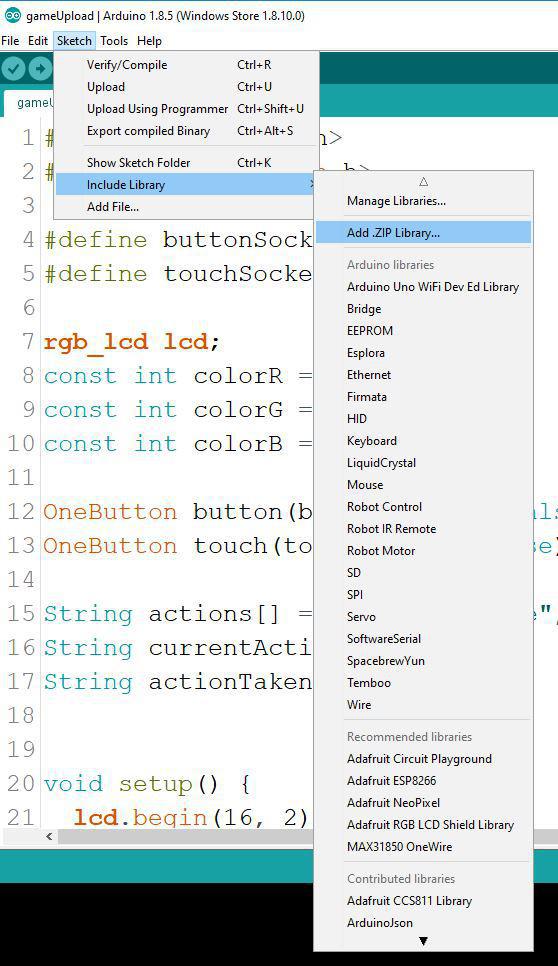Choose Show Sketch Folder
The height and width of the screenshot is (966, 558).
click(x=187, y=163)
